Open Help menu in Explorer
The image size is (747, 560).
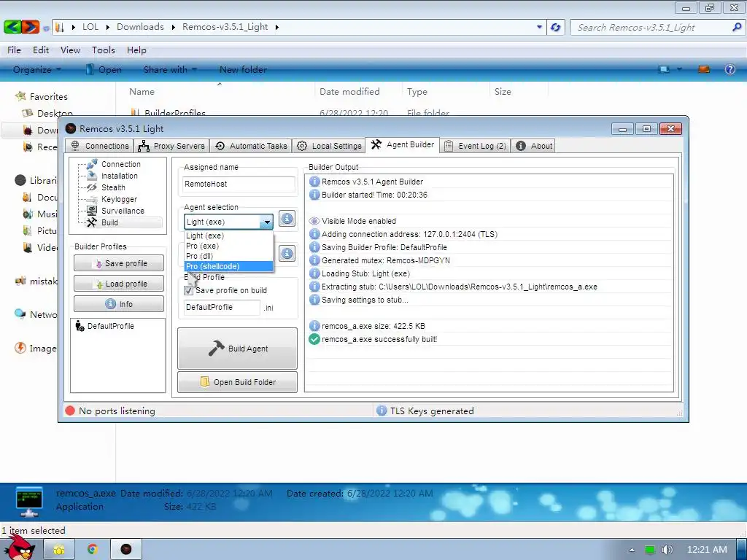coord(136,50)
